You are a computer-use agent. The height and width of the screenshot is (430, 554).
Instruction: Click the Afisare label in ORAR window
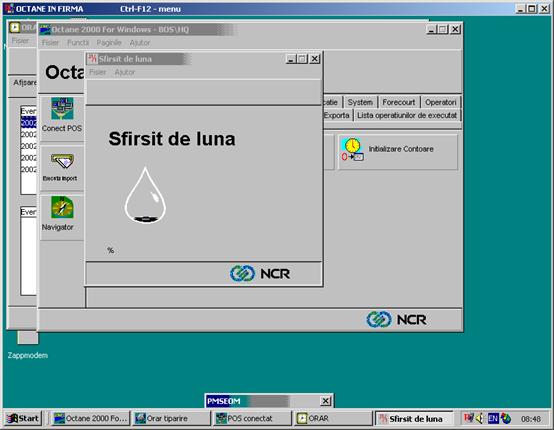[25, 82]
